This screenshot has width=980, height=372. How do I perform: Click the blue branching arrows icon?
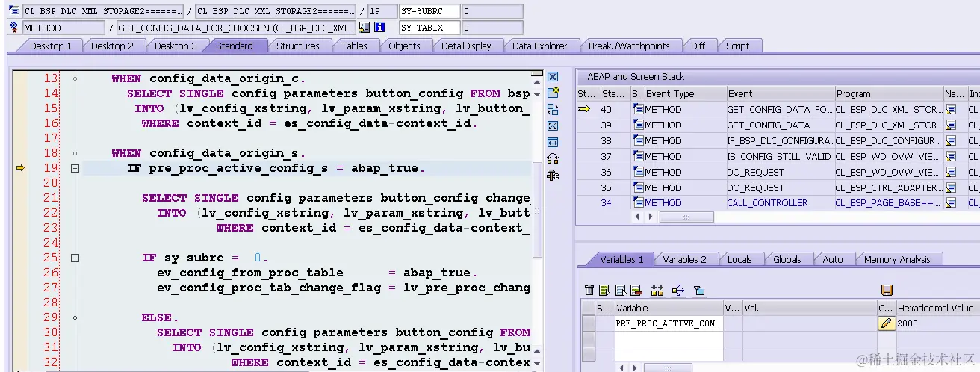[678, 290]
